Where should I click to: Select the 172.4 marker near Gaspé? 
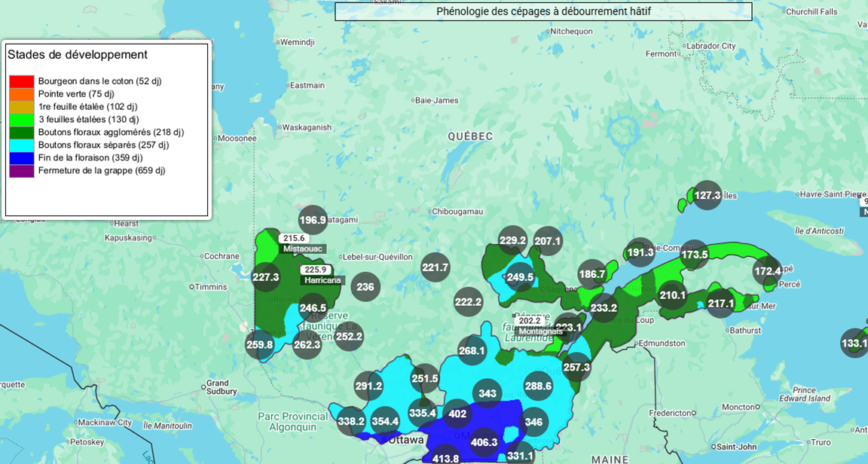768,270
